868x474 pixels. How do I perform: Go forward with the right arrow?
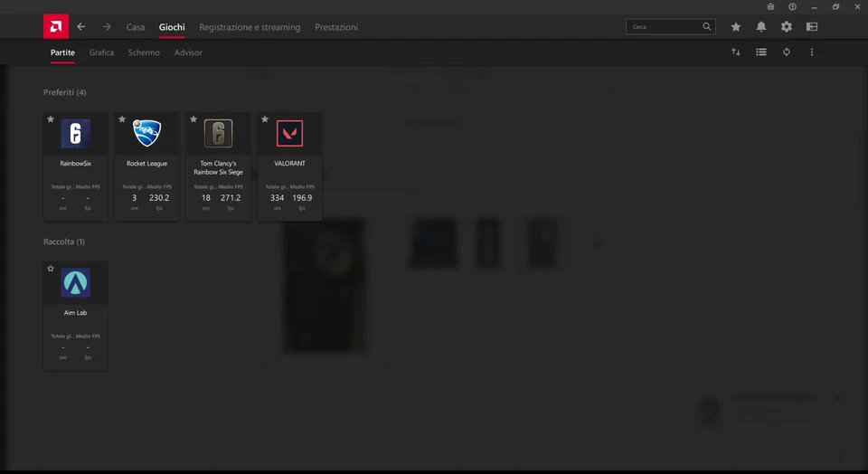(x=107, y=26)
